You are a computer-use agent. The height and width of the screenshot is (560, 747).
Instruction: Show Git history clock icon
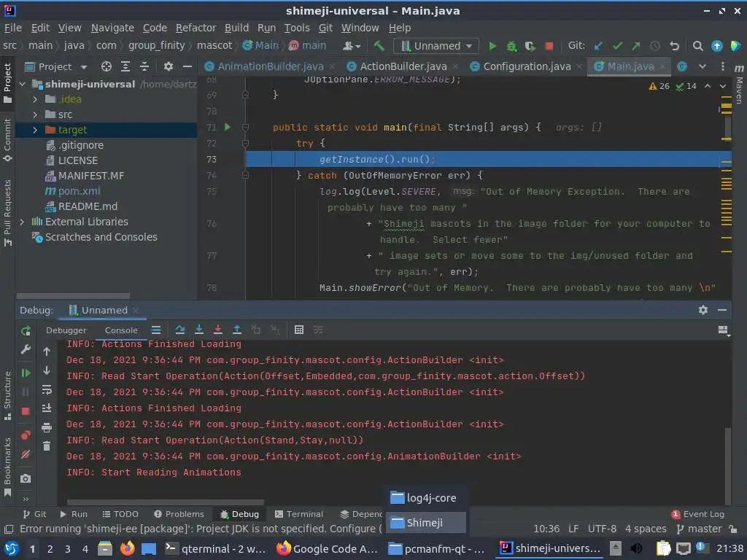click(x=655, y=46)
